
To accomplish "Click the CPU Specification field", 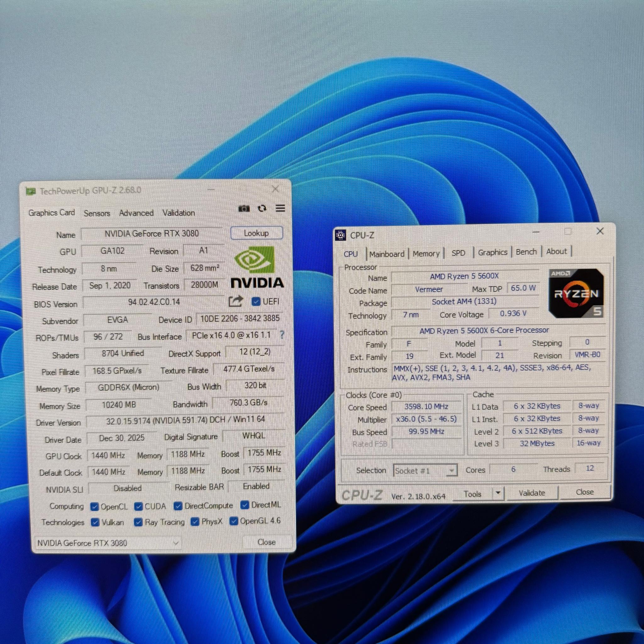I will [498, 330].
